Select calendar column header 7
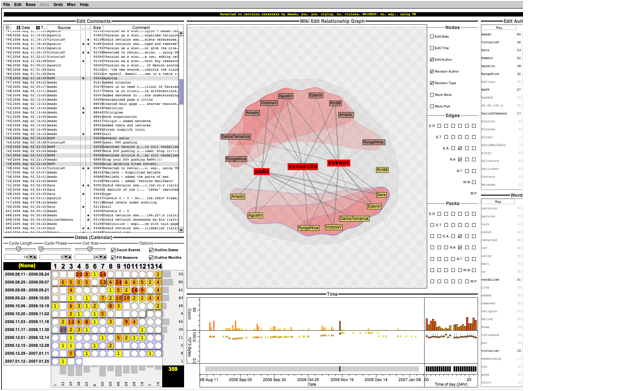Screen dimensions: 636x391 pyautogui.click(x=102, y=266)
